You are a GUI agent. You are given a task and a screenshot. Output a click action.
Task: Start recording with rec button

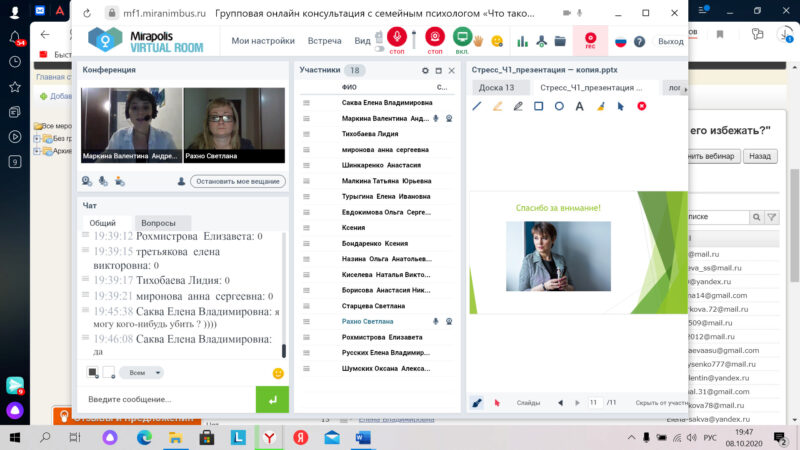[x=590, y=40]
